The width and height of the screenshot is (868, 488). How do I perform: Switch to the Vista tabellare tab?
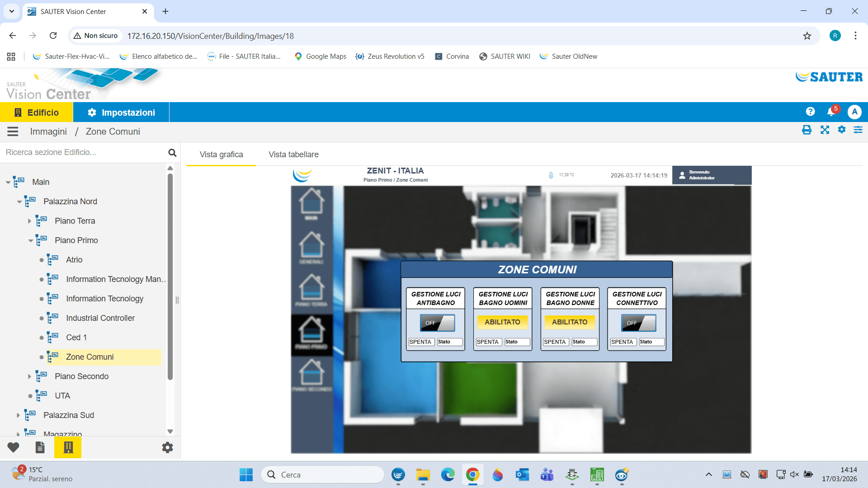(x=293, y=155)
